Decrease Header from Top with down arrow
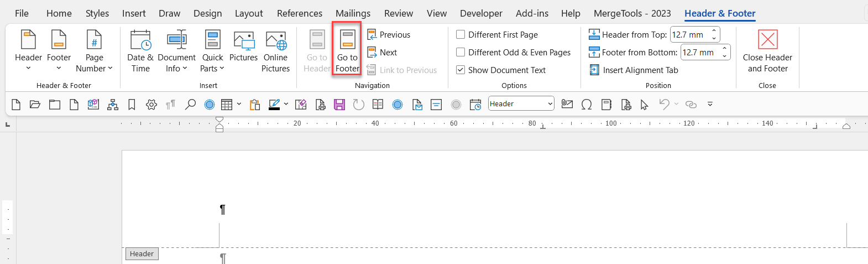 714,38
